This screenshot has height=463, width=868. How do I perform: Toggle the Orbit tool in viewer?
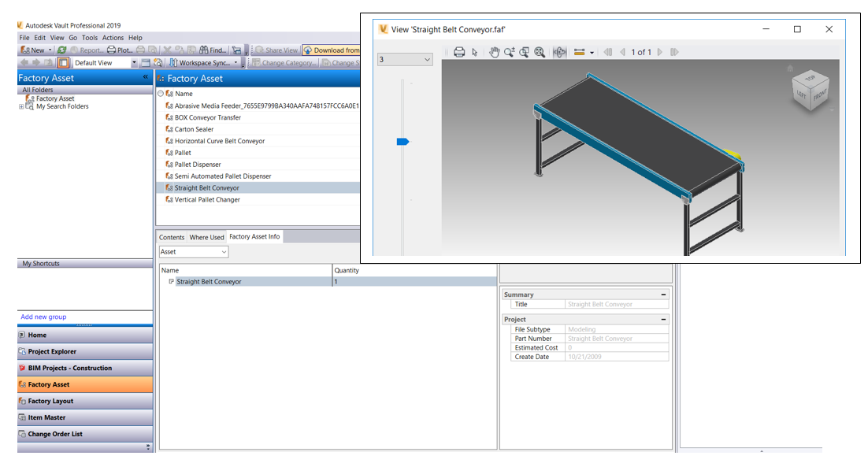[x=560, y=52]
